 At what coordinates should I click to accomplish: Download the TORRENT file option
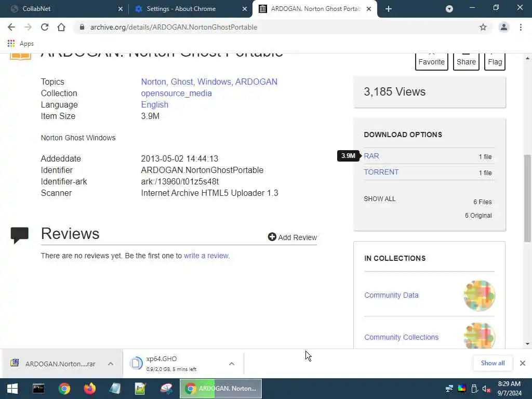tap(381, 172)
